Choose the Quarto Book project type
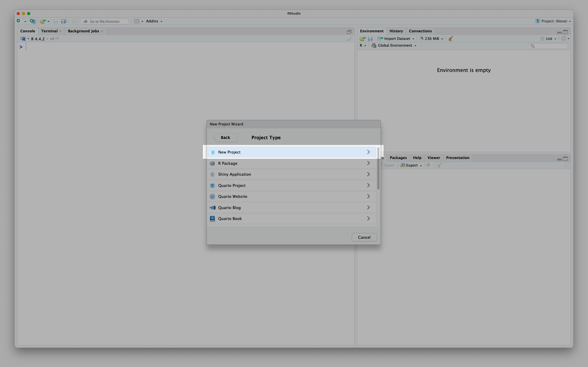Viewport: 588px width, 367px height. pos(292,219)
